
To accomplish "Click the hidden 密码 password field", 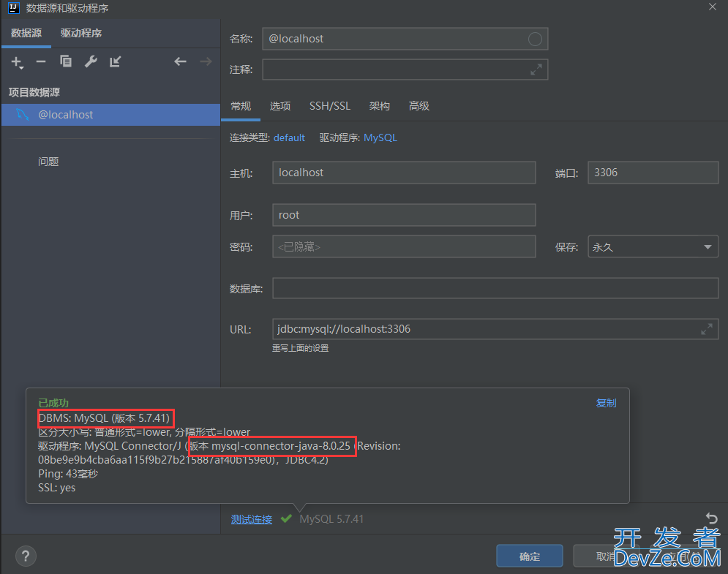I will 404,246.
